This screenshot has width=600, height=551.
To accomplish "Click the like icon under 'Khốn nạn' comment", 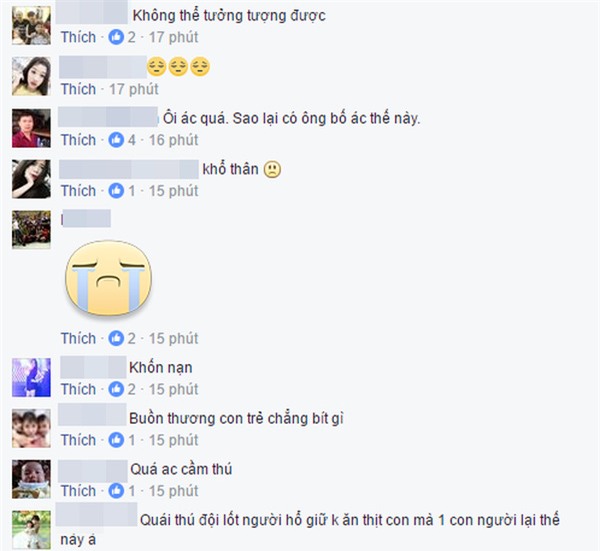I will coord(116,389).
